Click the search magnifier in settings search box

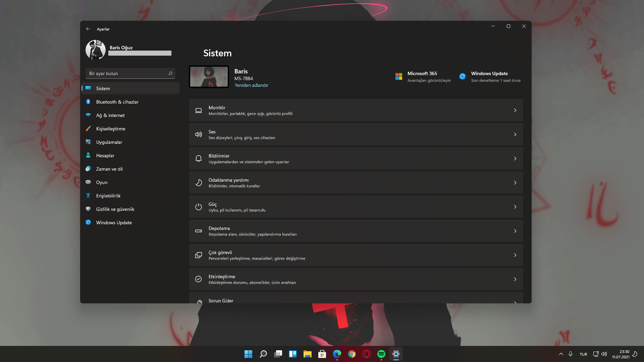(x=170, y=73)
